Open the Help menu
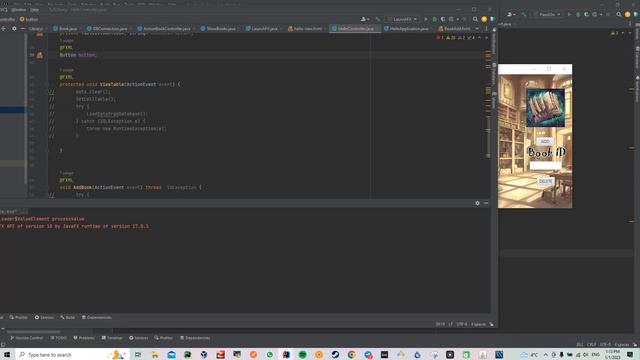This screenshot has width=640, height=360. 35,10
